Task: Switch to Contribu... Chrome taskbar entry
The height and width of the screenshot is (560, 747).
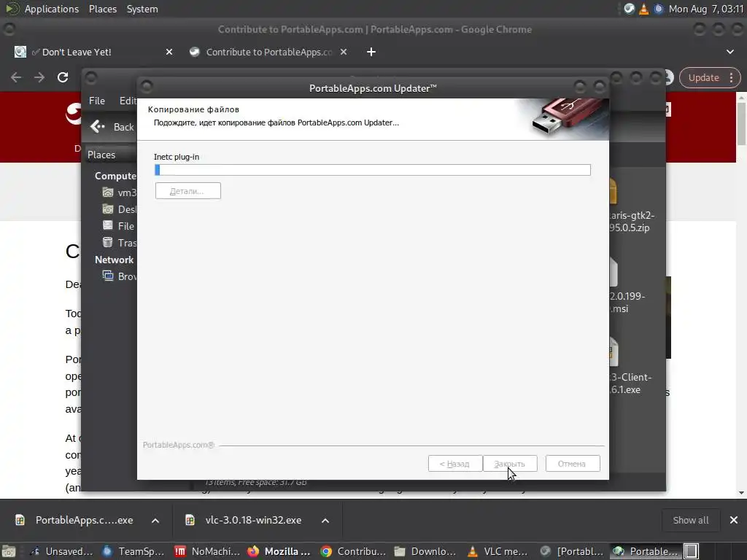Action: [353, 551]
